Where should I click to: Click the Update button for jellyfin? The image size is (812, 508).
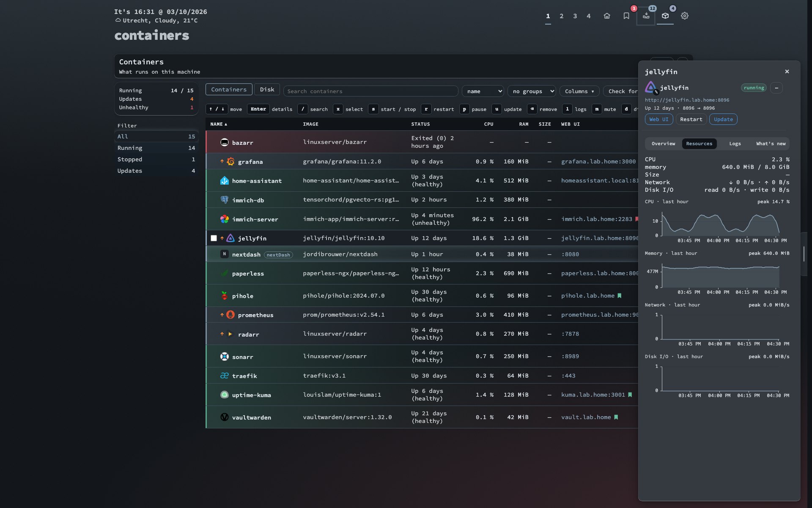tap(723, 119)
